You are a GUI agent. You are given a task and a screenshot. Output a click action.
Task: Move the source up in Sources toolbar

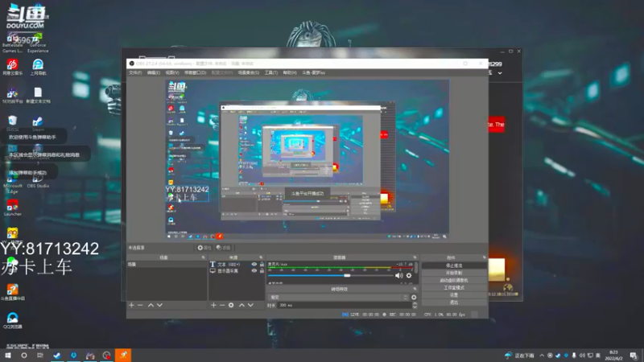tap(242, 305)
